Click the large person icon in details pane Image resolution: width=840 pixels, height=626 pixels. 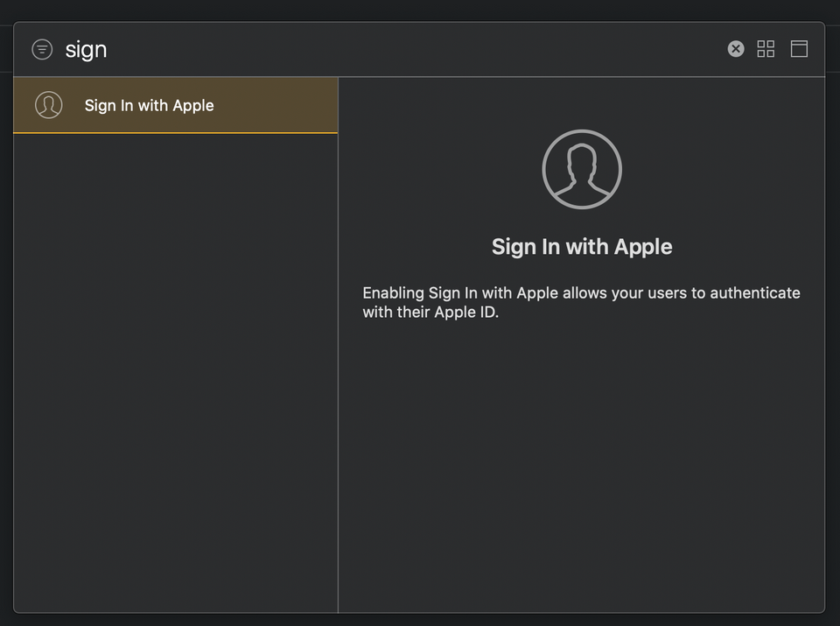[582, 169]
